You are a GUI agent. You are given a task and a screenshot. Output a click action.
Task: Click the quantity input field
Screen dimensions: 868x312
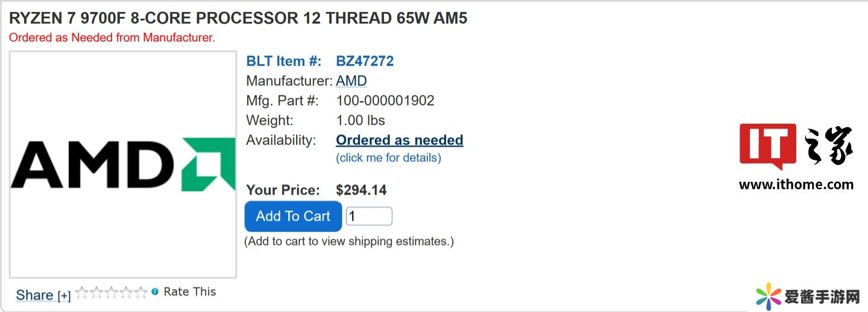click(x=368, y=216)
